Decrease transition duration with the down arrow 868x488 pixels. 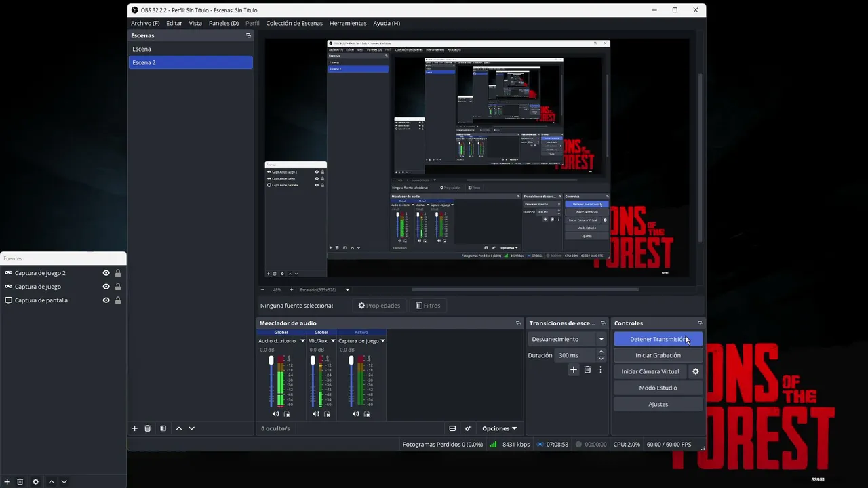tap(601, 359)
